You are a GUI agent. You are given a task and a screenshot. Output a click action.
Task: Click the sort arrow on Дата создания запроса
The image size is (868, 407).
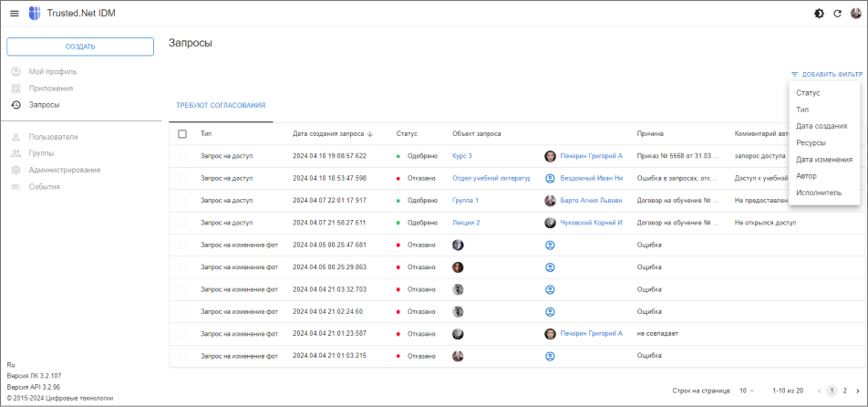coord(370,134)
